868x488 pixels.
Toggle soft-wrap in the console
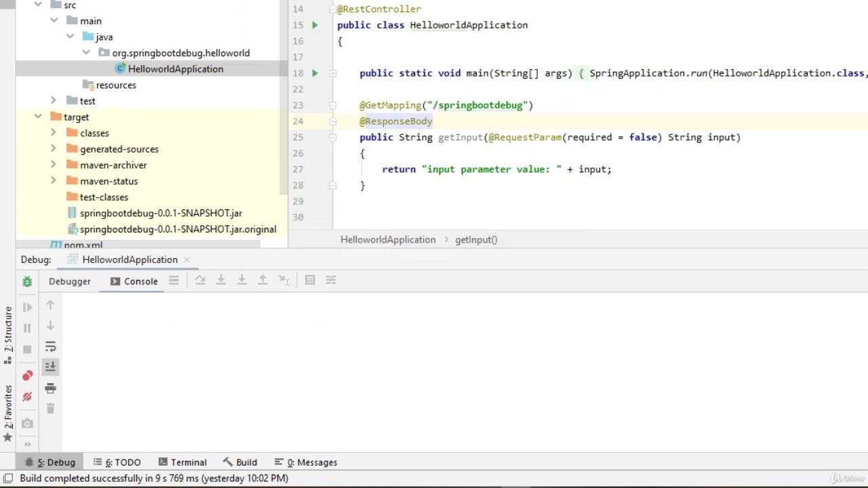(x=50, y=347)
